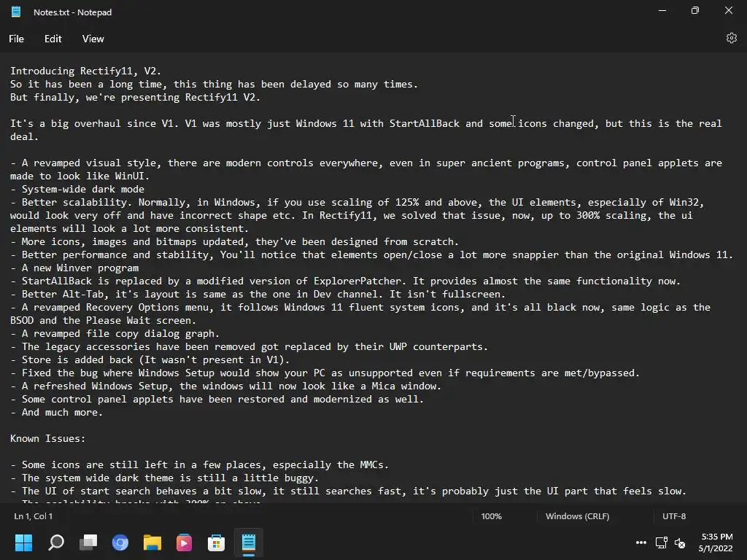747x560 pixels.
Task: Open the media player taskbar icon
Action: pyautogui.click(x=184, y=542)
